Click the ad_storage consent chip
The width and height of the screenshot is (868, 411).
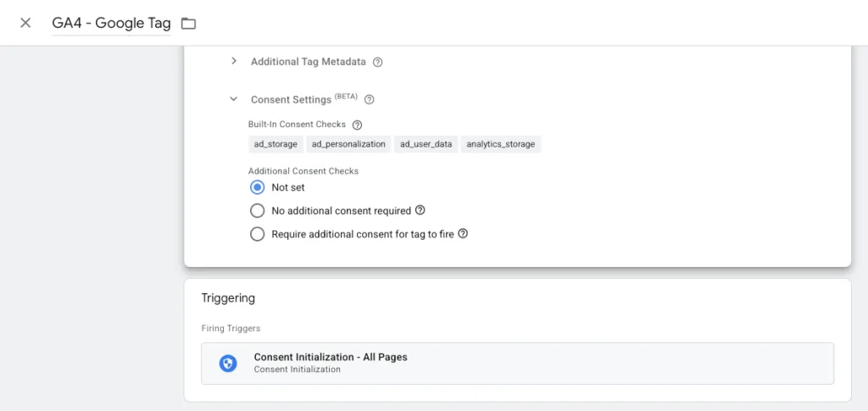click(275, 144)
